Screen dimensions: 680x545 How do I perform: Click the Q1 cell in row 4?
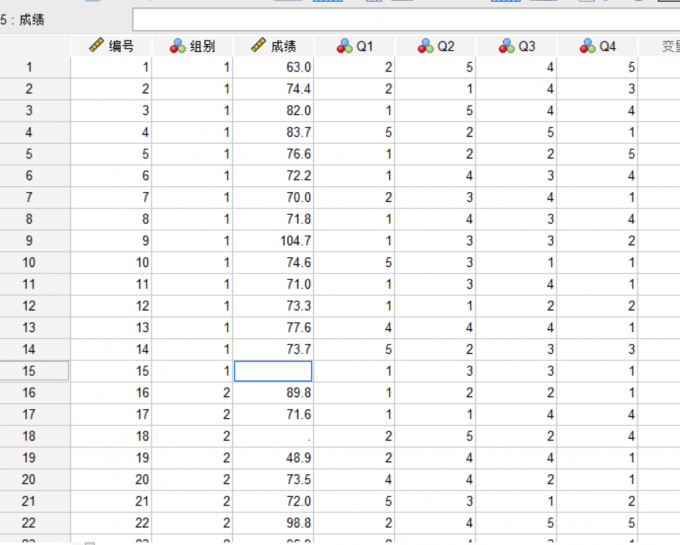click(x=354, y=132)
